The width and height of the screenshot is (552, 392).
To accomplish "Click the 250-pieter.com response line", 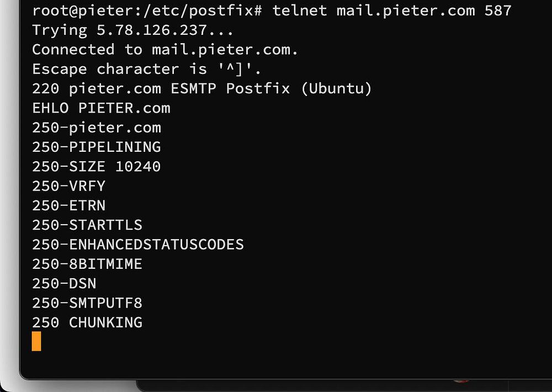I will 97,128.
